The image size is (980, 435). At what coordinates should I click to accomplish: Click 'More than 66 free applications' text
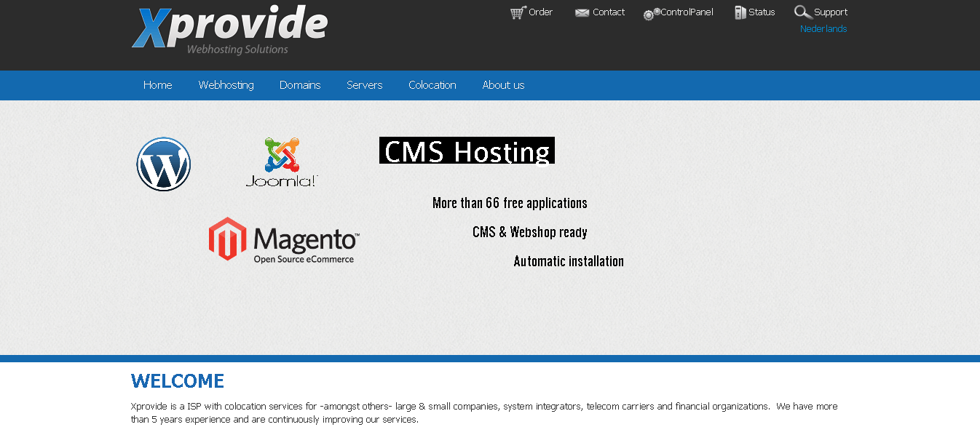click(x=510, y=203)
